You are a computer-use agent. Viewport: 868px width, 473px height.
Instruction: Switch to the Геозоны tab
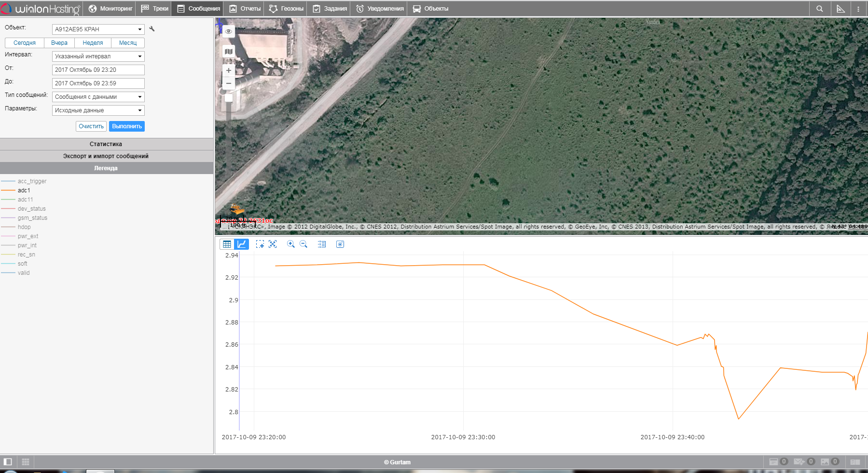pyautogui.click(x=286, y=9)
